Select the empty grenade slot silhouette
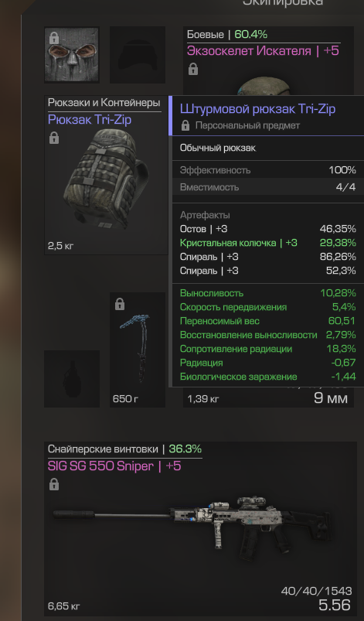 point(72,379)
